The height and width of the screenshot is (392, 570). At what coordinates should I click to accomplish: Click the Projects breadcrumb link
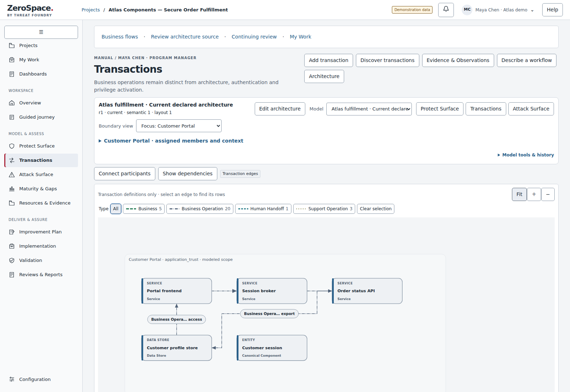[90, 10]
